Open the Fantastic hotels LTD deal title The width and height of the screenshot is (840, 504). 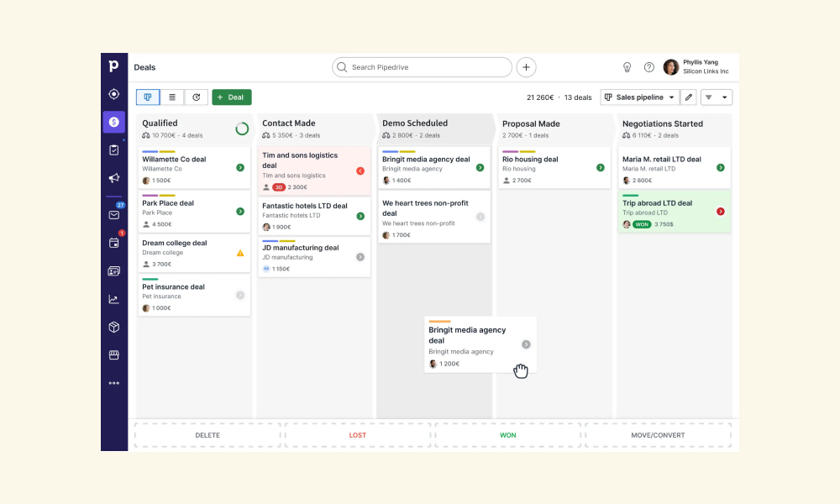coord(304,206)
